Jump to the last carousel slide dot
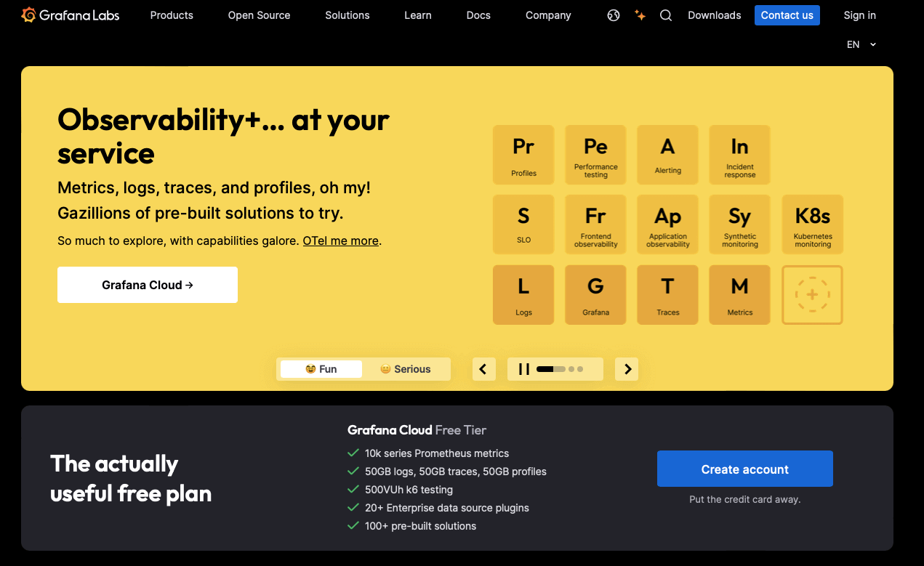The image size is (924, 566). [580, 369]
